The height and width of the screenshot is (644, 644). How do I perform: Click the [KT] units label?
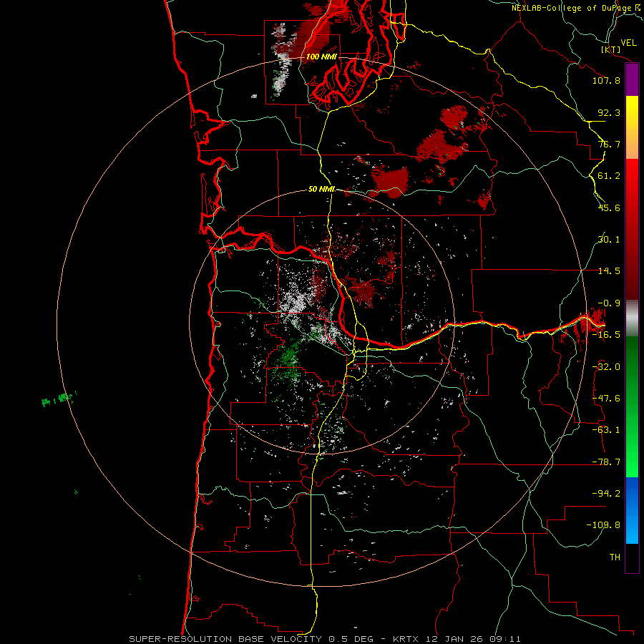click(611, 49)
